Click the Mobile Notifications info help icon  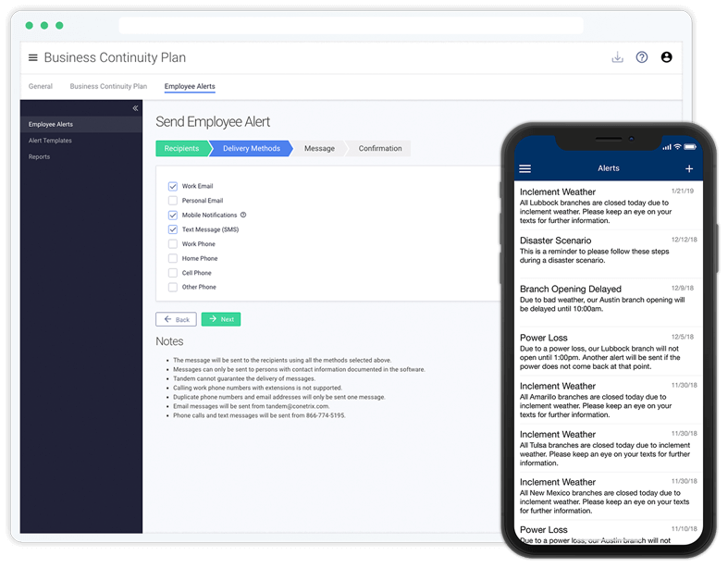point(243,215)
